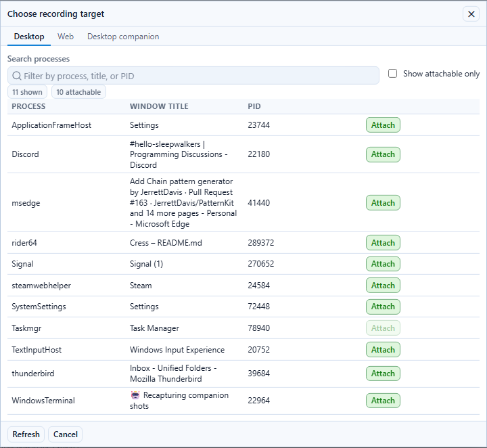Click the PID column header

[x=254, y=106]
